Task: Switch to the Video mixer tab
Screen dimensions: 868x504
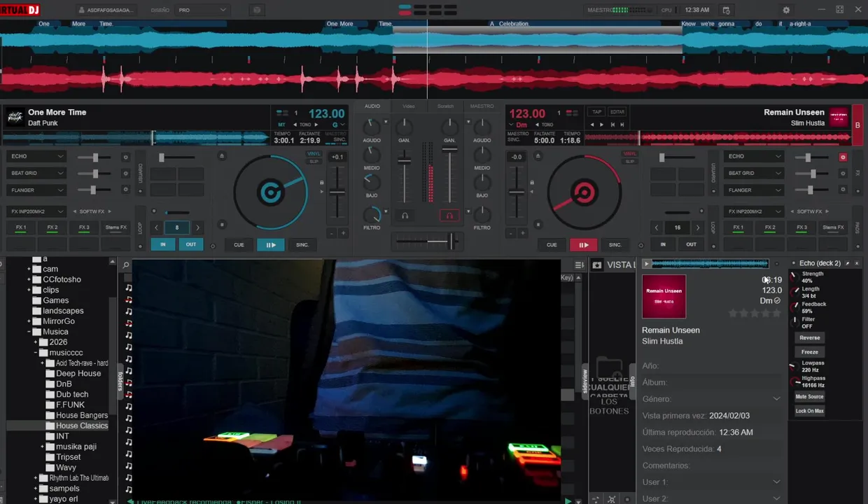Action: pos(409,106)
